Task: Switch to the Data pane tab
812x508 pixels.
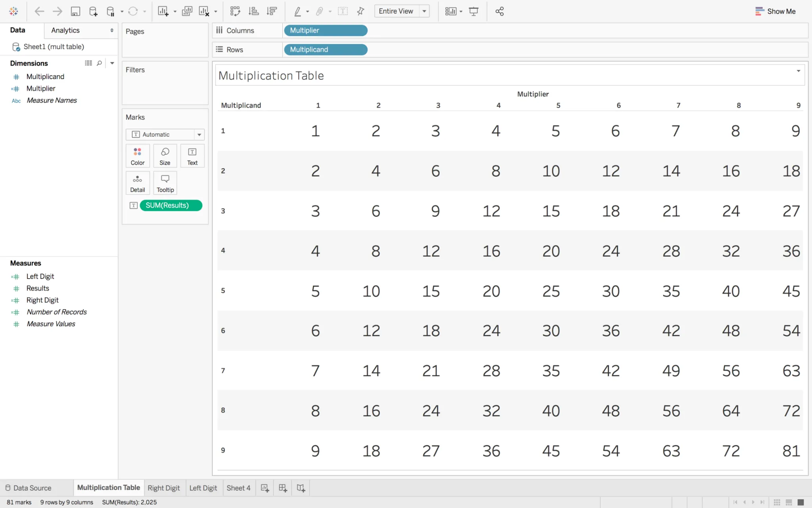Action: 17,30
